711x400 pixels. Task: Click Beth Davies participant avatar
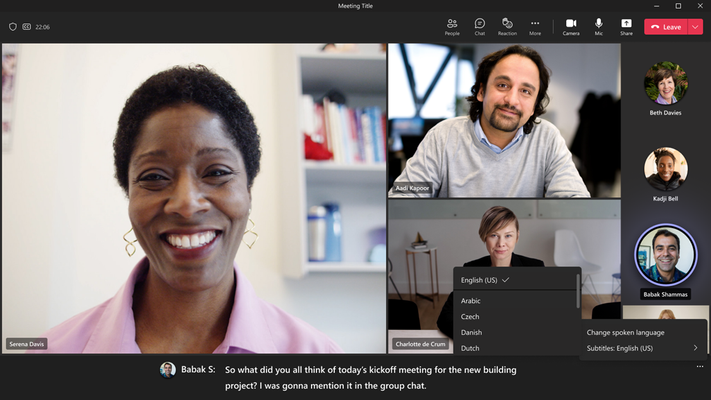665,83
